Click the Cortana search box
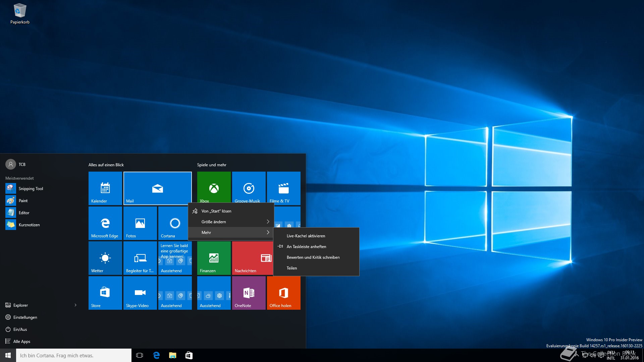Screen dimensions: 644x362 tap(74, 356)
